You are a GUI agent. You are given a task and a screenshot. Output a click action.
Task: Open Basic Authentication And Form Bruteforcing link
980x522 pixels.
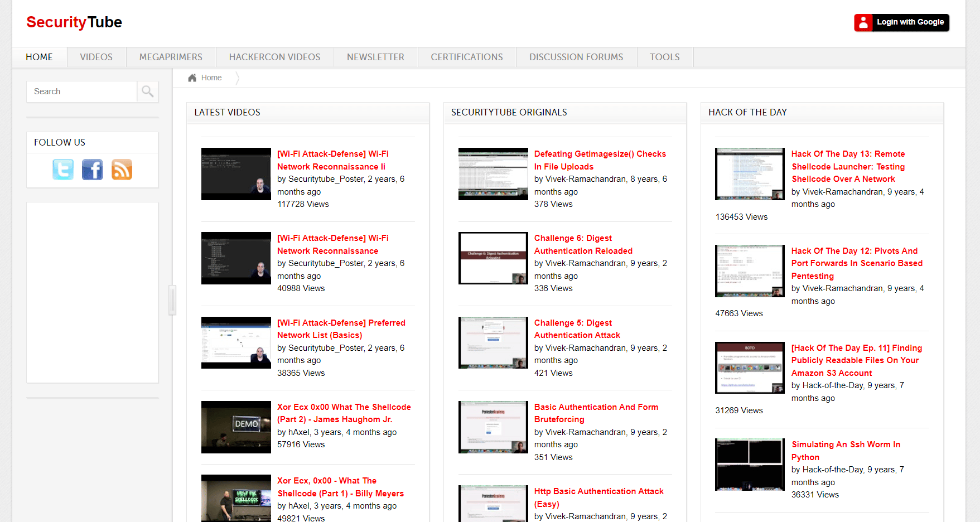(x=596, y=413)
